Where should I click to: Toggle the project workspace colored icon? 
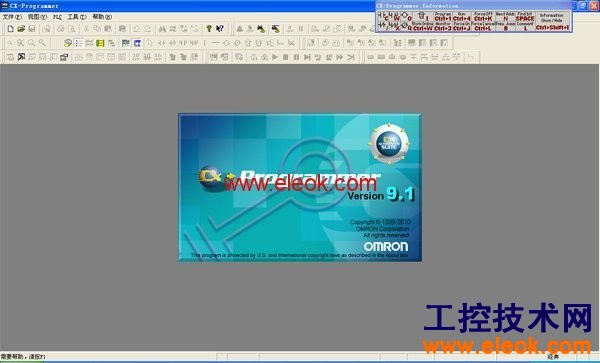(x=68, y=43)
